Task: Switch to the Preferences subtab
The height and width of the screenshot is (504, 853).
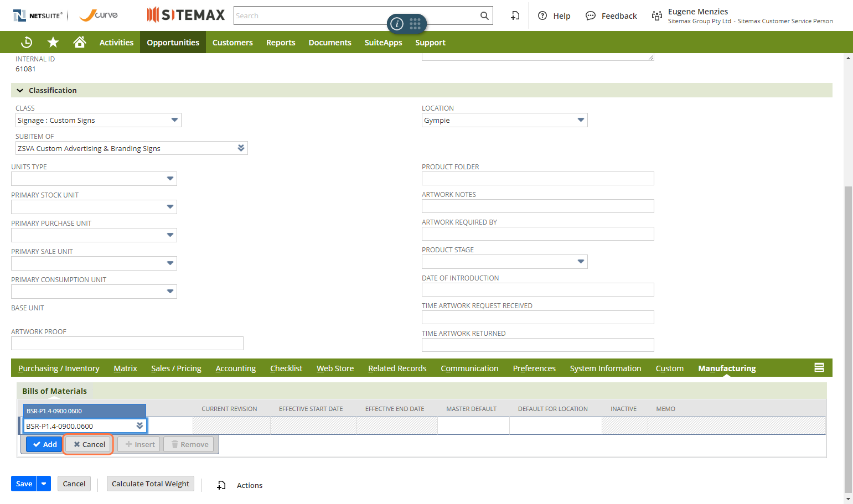Action: point(534,368)
